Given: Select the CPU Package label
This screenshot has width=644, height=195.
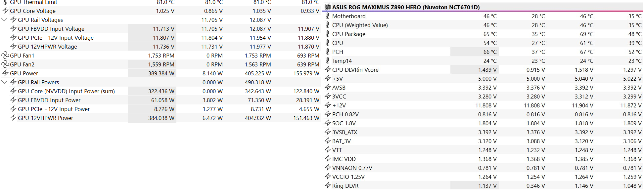Looking at the screenshot, I should 349,34.
